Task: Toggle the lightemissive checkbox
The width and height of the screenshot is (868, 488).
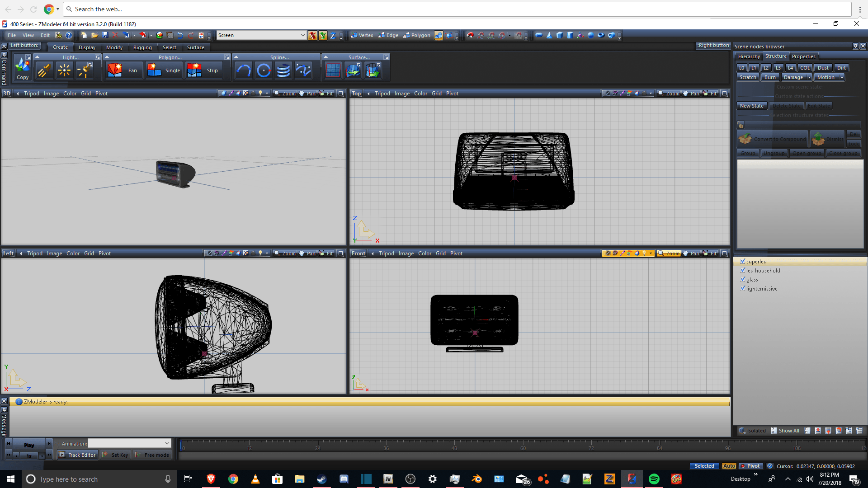Action: [x=742, y=289]
